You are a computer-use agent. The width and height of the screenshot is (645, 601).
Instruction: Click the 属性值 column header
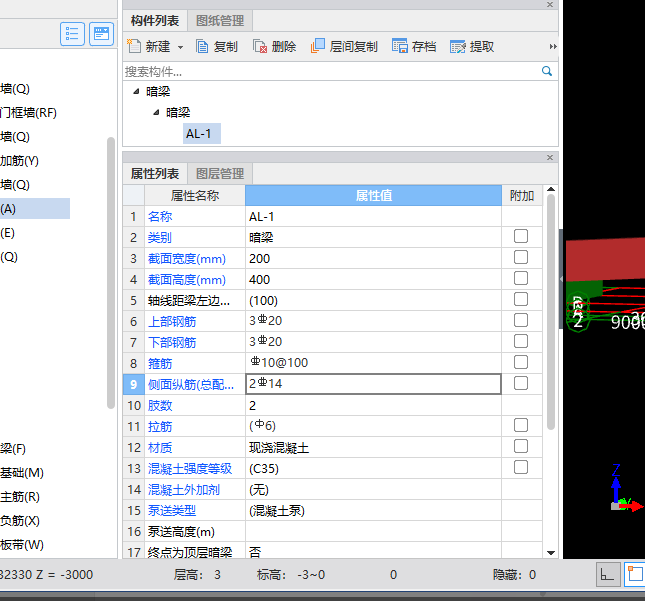point(373,195)
